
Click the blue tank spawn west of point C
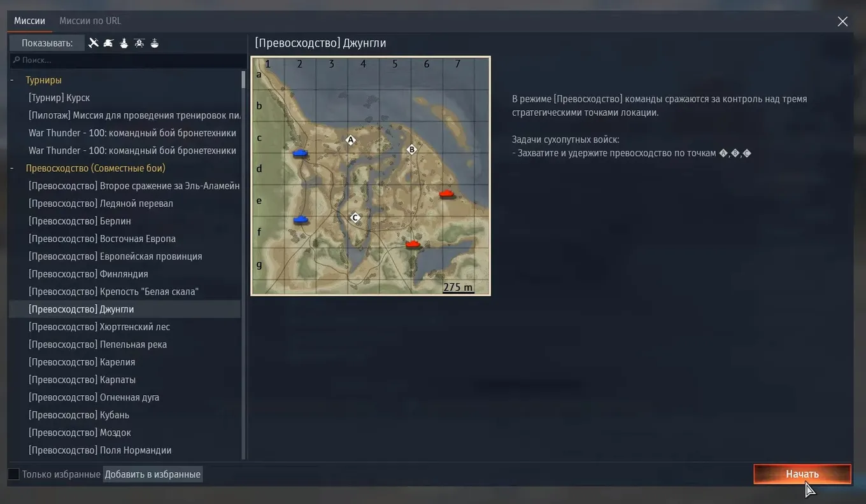(x=301, y=220)
